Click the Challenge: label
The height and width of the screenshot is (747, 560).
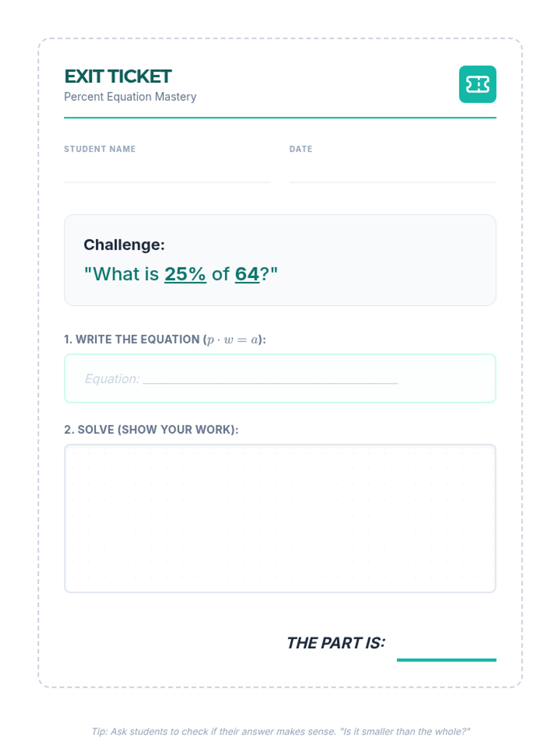coord(124,245)
